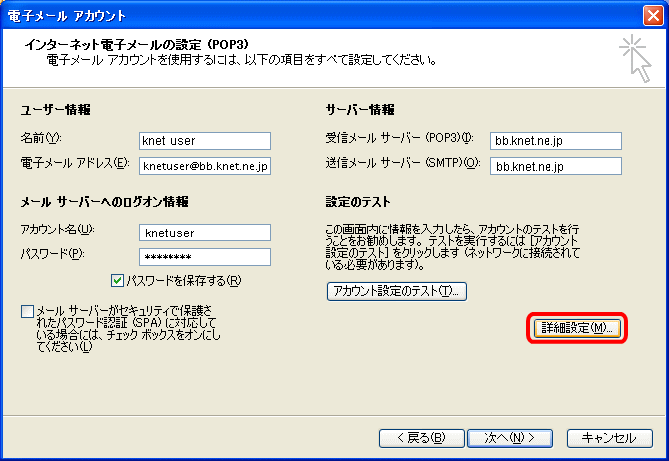
Task: Click the 電子メール アドレス input field
Action: pos(205,166)
